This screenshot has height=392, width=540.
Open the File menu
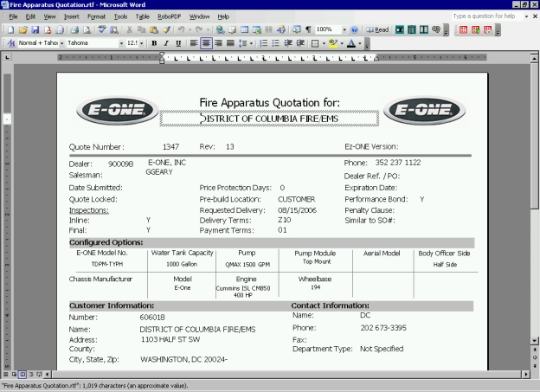(x=13, y=16)
